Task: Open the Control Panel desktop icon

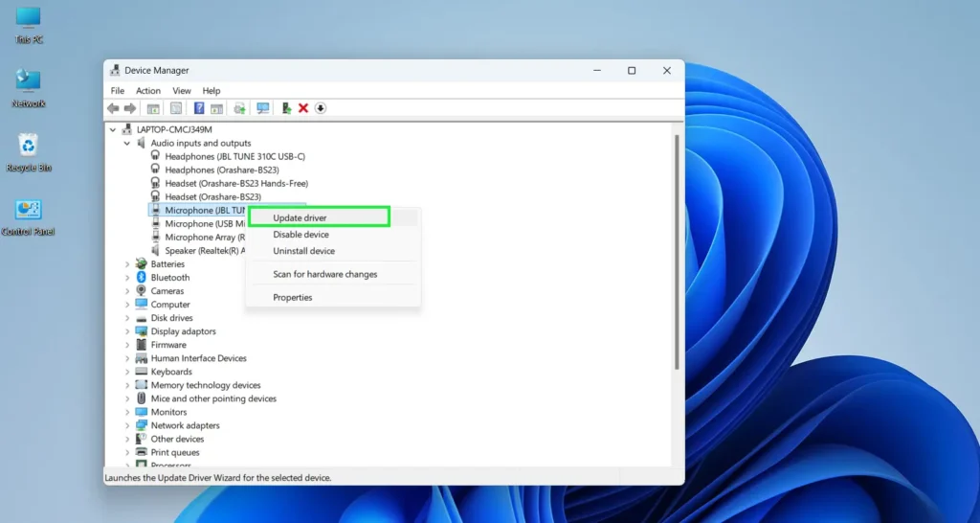Action: (28, 217)
